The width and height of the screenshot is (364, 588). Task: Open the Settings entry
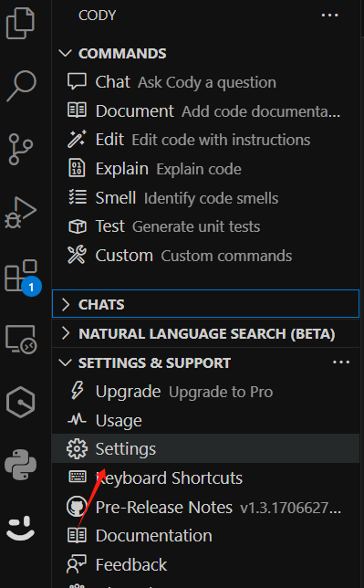(206, 448)
